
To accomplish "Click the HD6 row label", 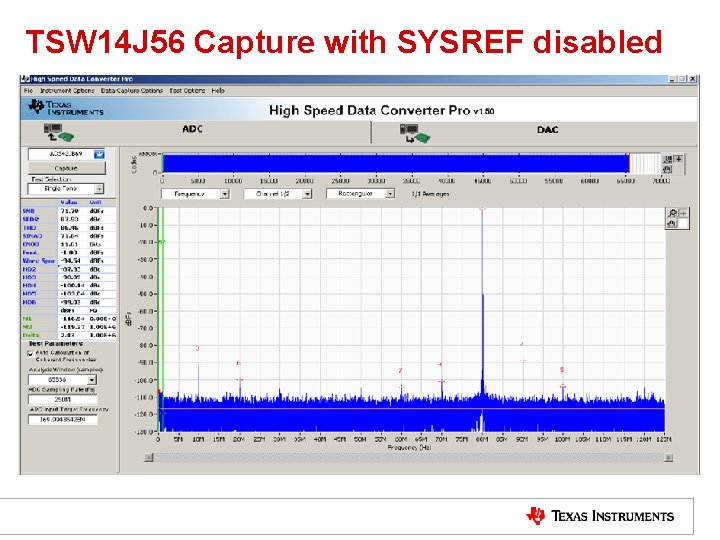I will coord(29,302).
